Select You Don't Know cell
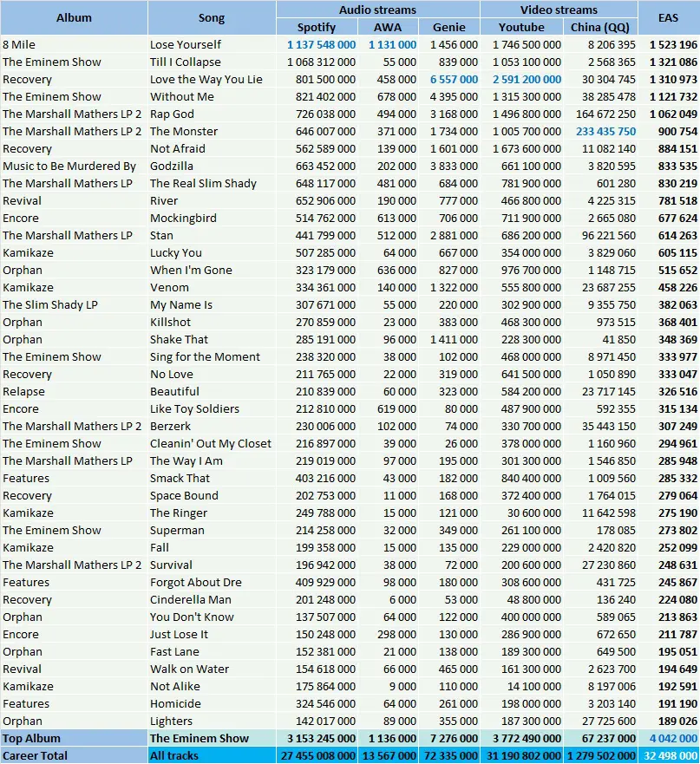This screenshot has width=700, height=764. 212,617
